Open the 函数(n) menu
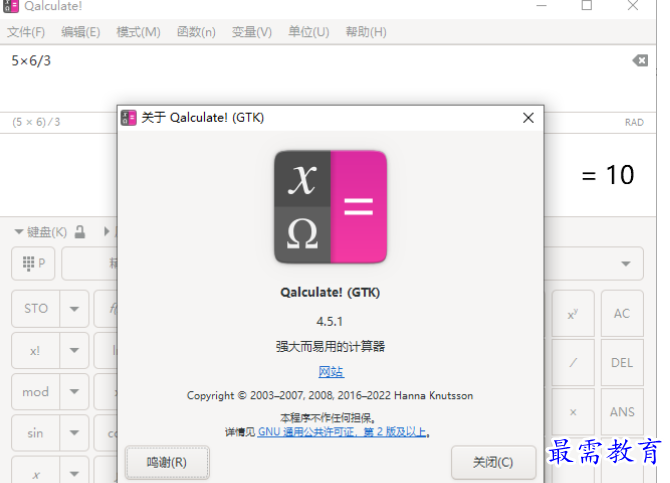The height and width of the screenshot is (483, 670). (196, 32)
